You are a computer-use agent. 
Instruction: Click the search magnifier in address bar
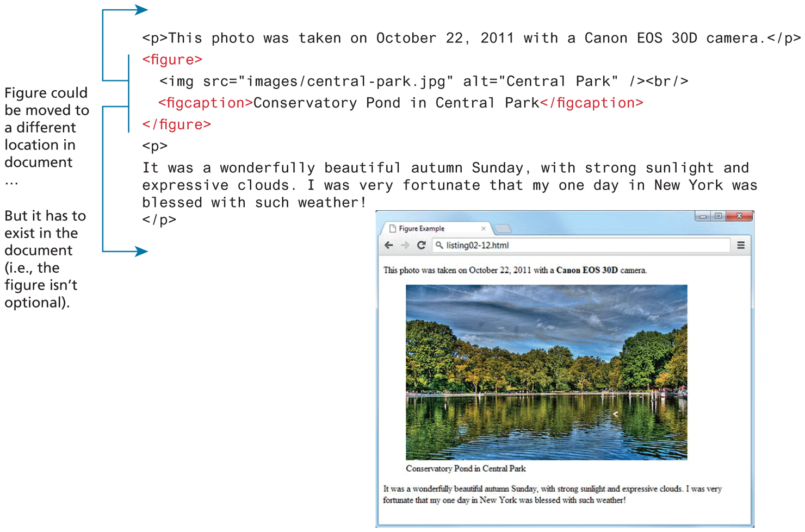click(x=439, y=246)
